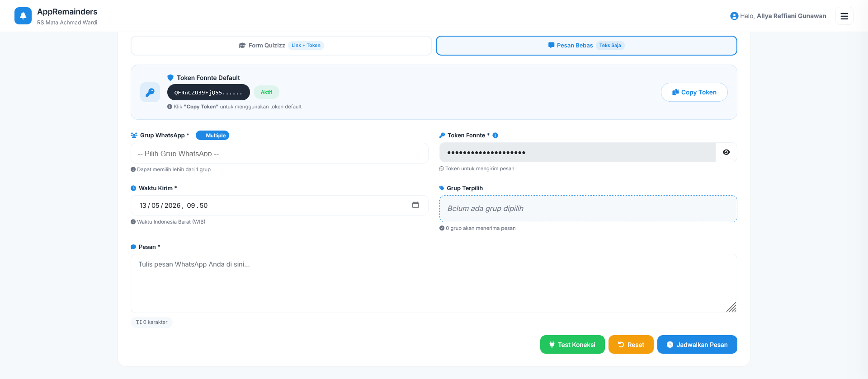Image resolution: width=868 pixels, height=379 pixels.
Task: Click the shield icon by Token Fonnte Default
Action: click(x=170, y=78)
